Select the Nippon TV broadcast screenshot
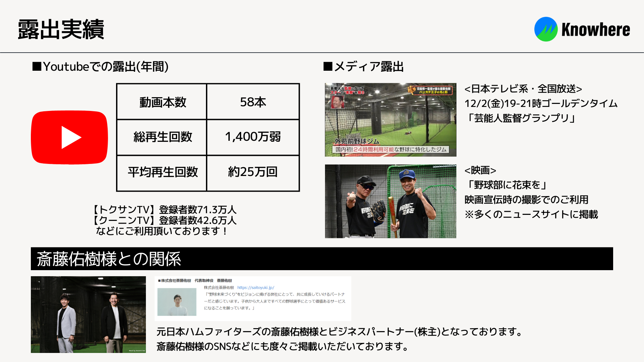 pyautogui.click(x=390, y=120)
